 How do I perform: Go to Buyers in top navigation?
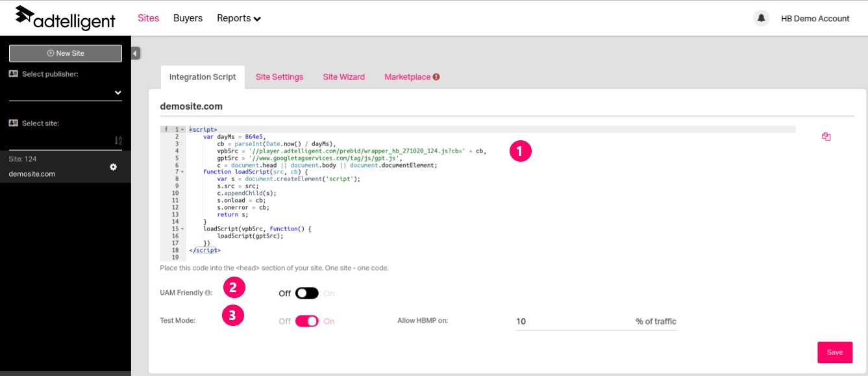tap(188, 18)
